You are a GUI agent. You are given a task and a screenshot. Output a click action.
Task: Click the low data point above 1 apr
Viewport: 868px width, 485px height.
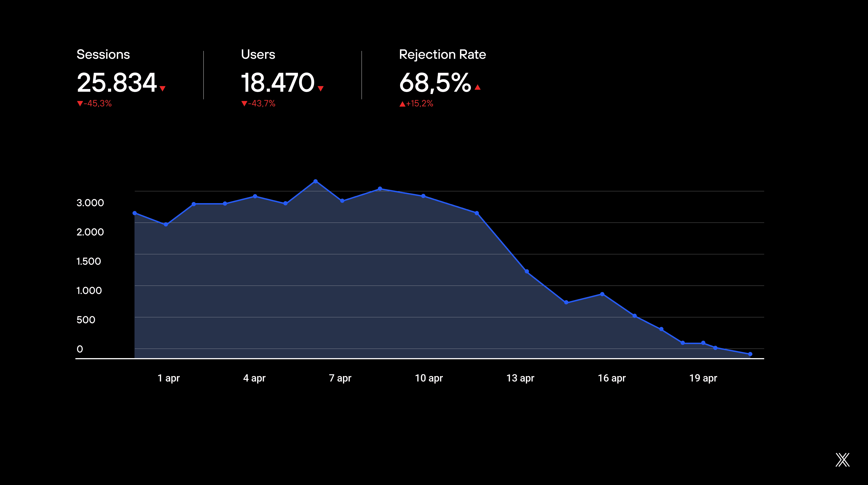[x=166, y=224]
